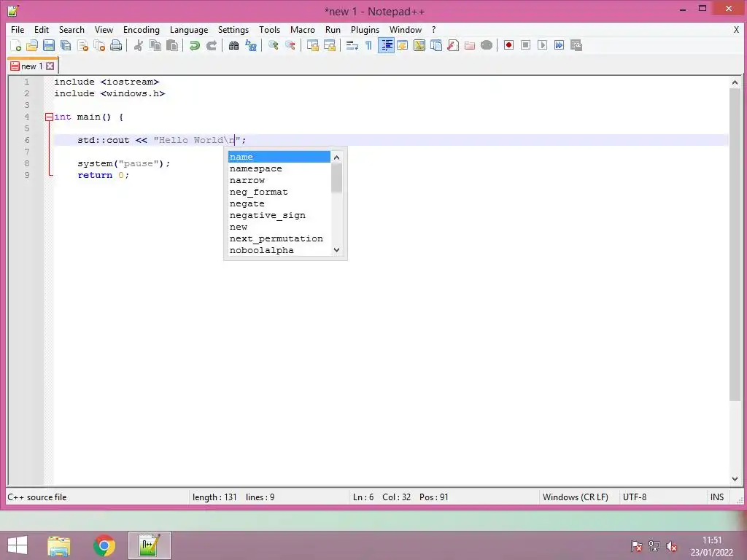The image size is (747, 560).
Task: Run macro multiple times icon
Action: 559,45
